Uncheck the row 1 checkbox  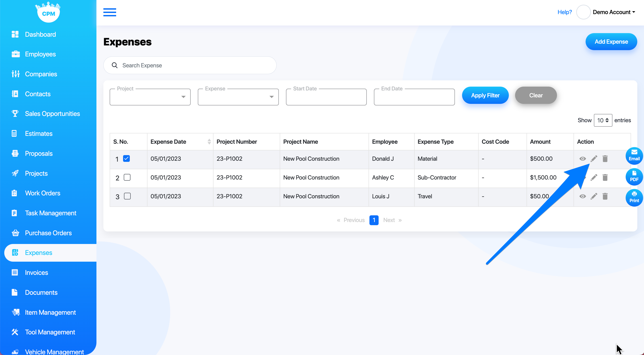[126, 158]
